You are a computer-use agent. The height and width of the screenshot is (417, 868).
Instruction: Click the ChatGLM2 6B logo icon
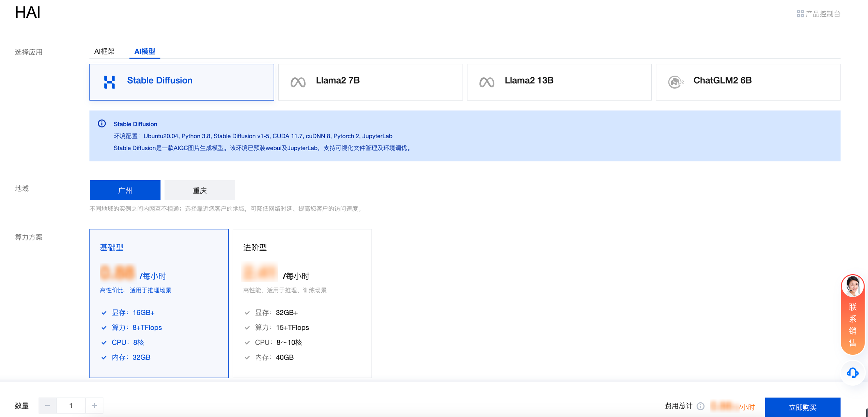click(676, 82)
